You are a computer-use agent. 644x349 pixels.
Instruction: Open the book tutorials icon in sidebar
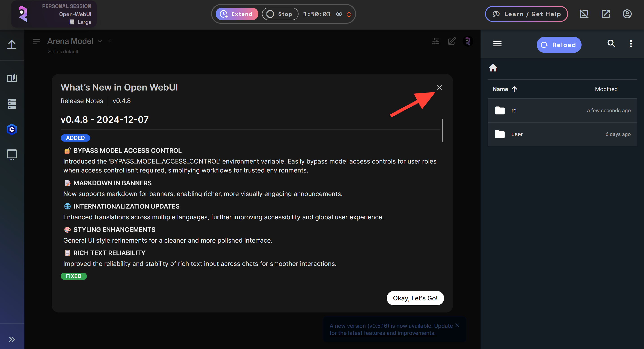12,78
